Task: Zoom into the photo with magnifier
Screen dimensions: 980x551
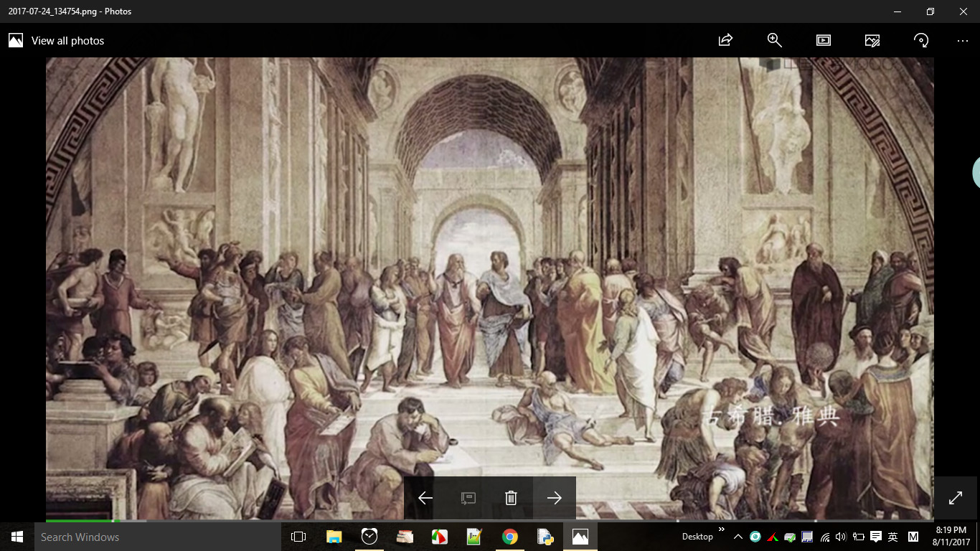Action: pyautogui.click(x=775, y=40)
